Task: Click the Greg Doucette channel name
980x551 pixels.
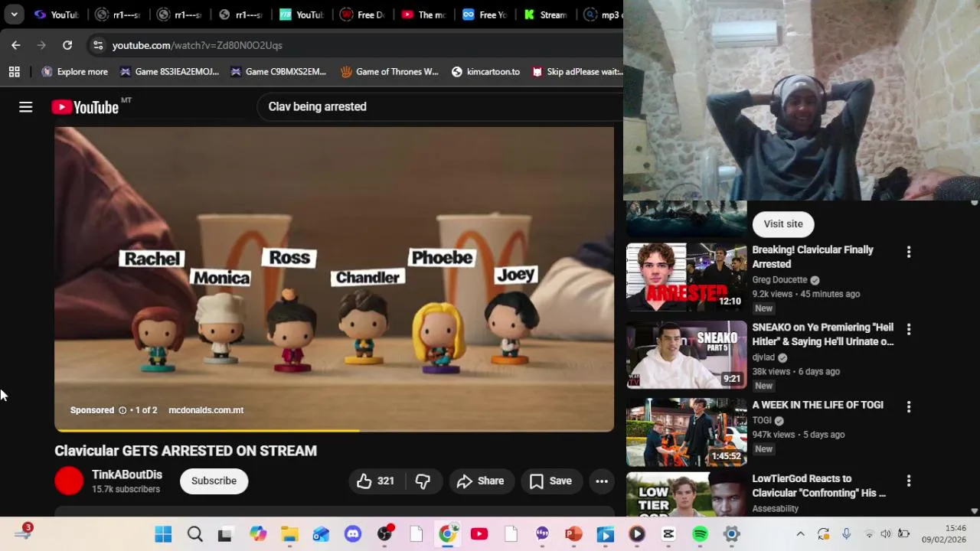Action: (779, 280)
